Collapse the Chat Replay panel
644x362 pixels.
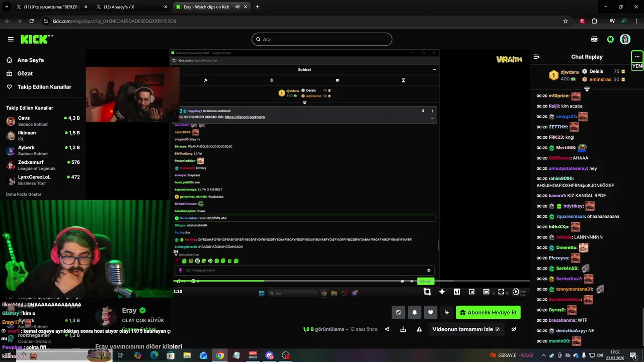tap(536, 57)
